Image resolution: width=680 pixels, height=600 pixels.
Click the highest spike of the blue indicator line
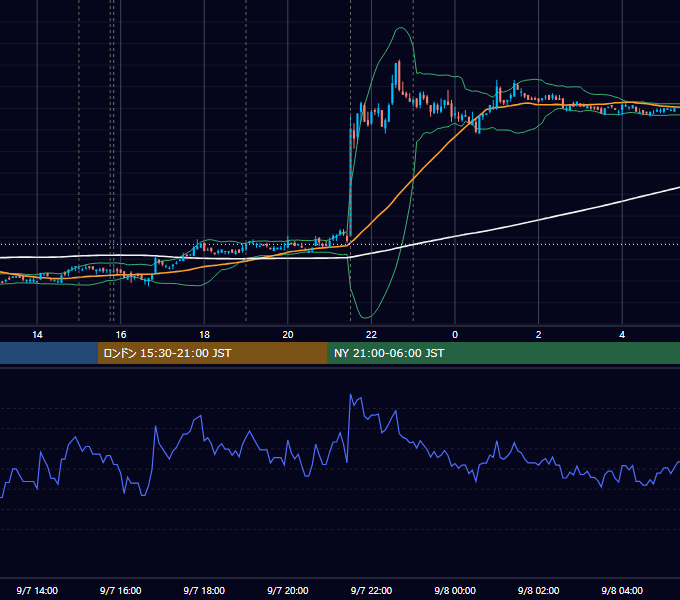[350, 395]
